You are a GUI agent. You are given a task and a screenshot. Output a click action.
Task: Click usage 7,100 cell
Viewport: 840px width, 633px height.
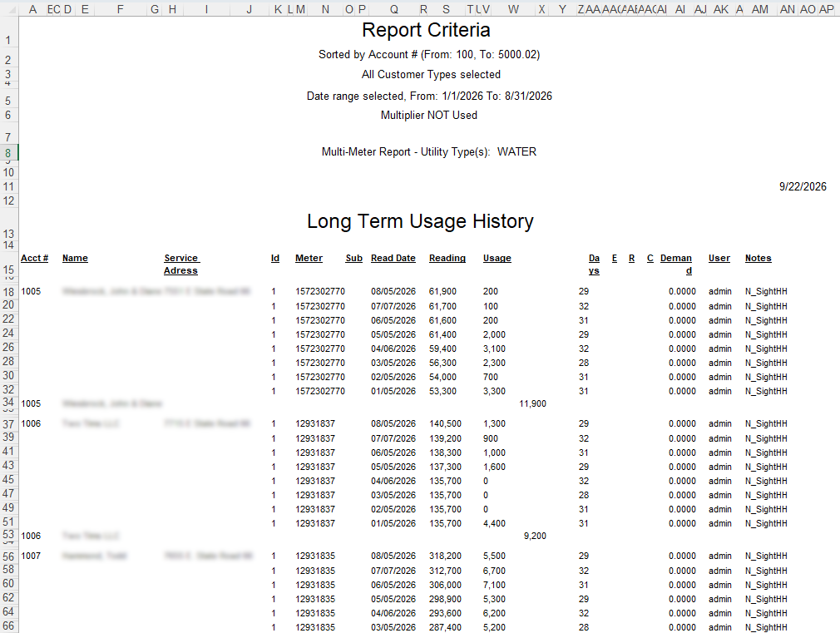(494, 586)
